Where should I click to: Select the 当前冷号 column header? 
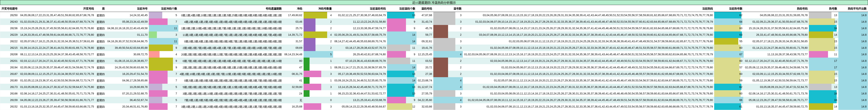pyautogui.click(x=142, y=8)
